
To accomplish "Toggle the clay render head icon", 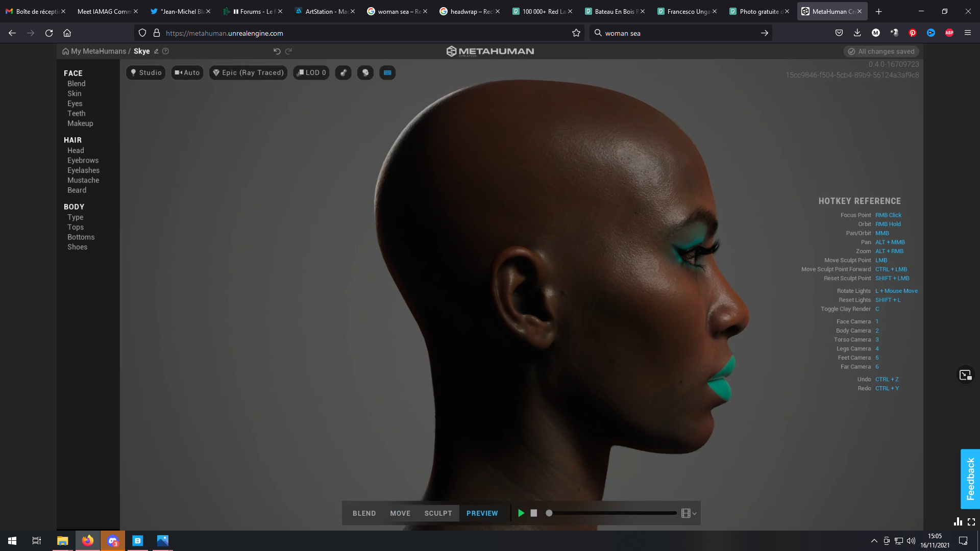I will pyautogui.click(x=365, y=72).
